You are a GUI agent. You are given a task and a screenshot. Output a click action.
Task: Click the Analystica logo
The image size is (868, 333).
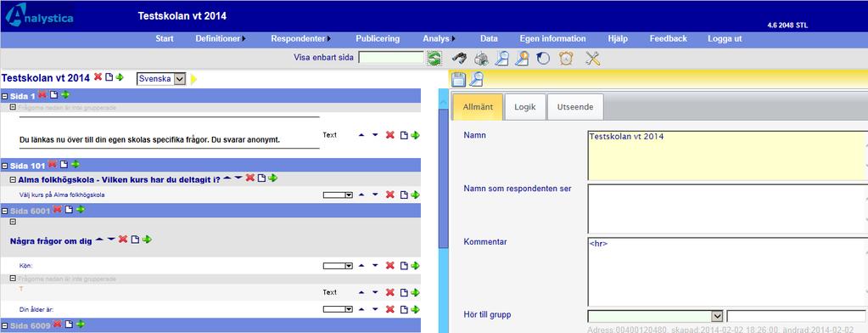[x=39, y=16]
